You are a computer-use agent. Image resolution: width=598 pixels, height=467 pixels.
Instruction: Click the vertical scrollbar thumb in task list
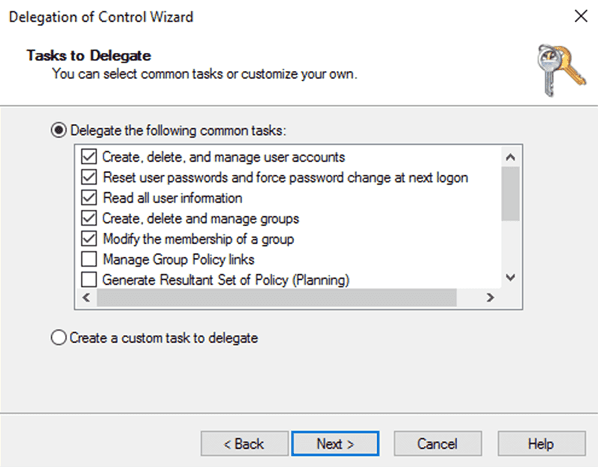[510, 194]
